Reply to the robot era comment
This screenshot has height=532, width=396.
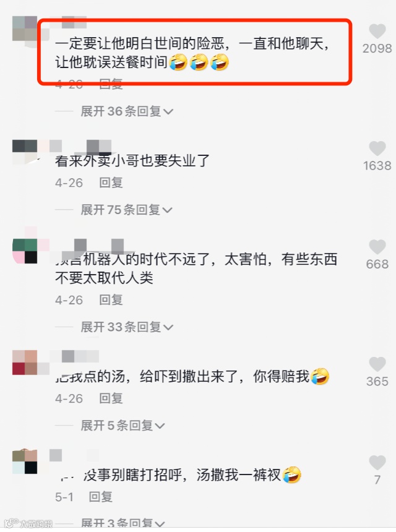click(111, 300)
